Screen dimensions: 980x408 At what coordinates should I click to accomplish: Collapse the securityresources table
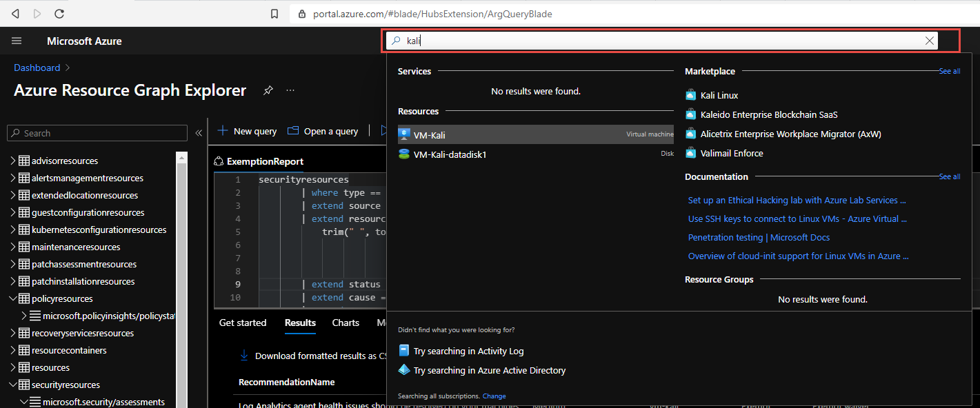tap(12, 385)
